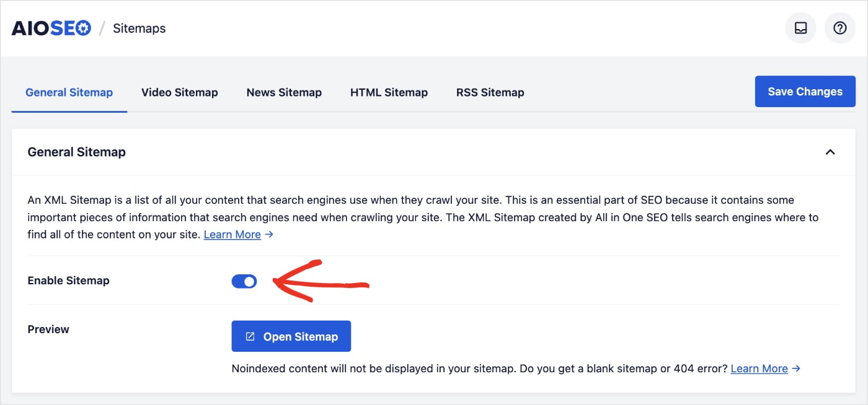Click the Enable Sitemap label
The image size is (868, 405).
[x=68, y=281]
